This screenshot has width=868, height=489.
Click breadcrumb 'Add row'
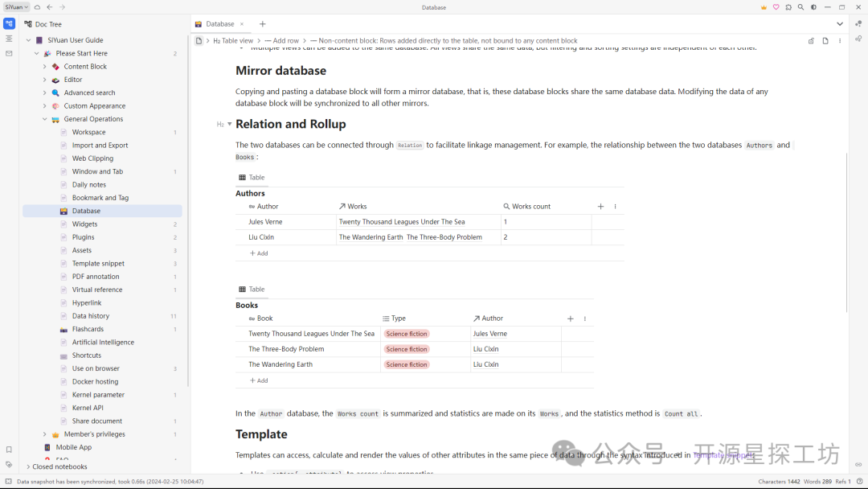pyautogui.click(x=282, y=40)
